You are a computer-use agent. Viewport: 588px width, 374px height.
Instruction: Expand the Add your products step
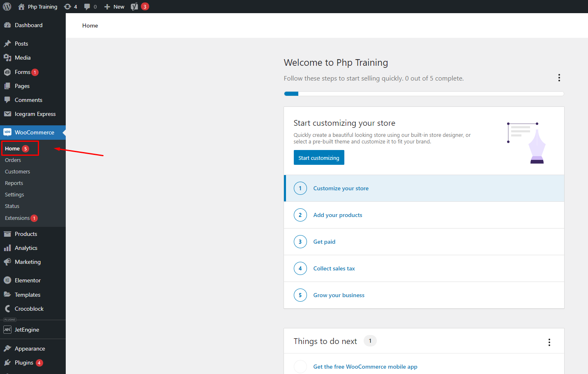tap(337, 215)
